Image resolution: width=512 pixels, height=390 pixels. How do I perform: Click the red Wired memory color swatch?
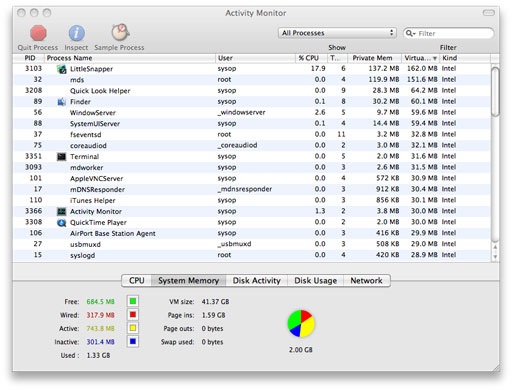(x=133, y=315)
